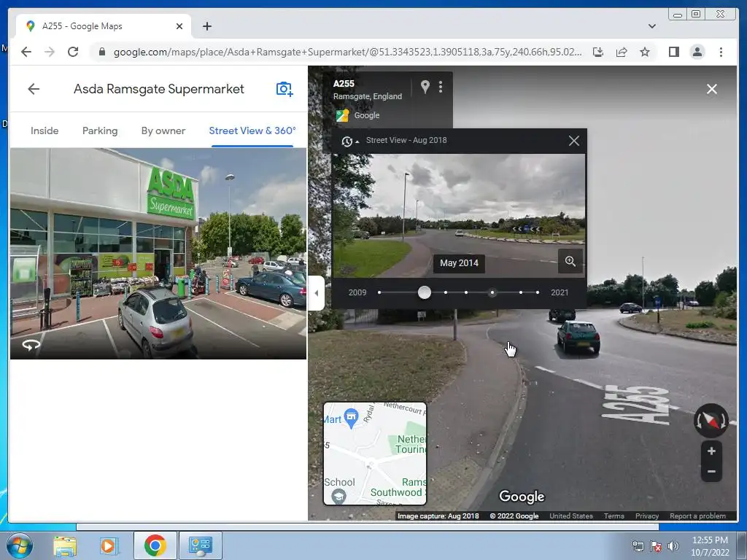Reload the Google Maps page
This screenshot has height=560, width=747.
[x=73, y=52]
